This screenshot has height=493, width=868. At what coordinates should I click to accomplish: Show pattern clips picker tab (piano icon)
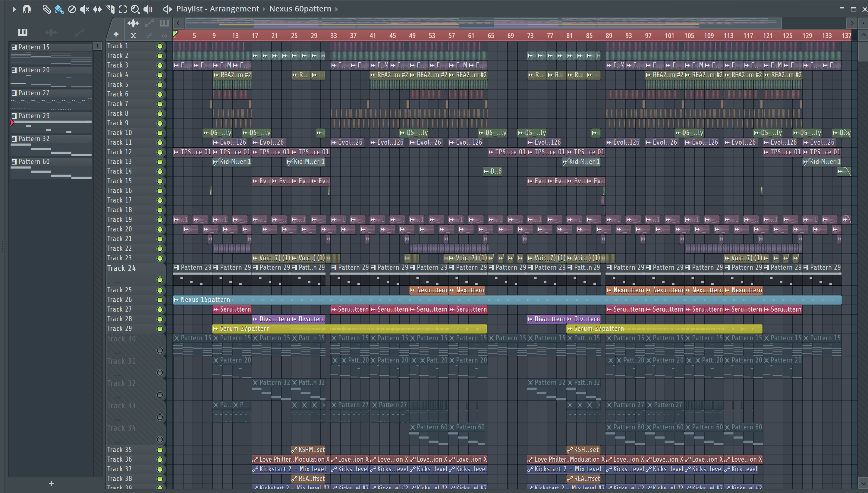pos(23,33)
